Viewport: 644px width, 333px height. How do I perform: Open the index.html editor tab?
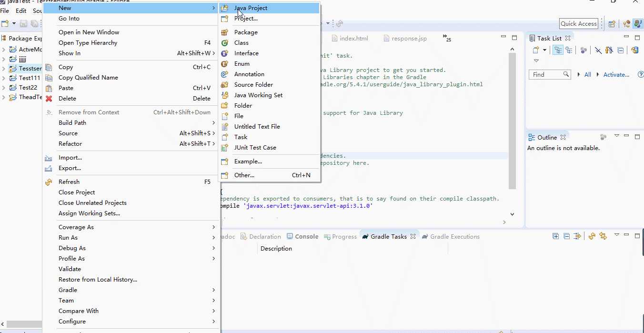coord(350,39)
